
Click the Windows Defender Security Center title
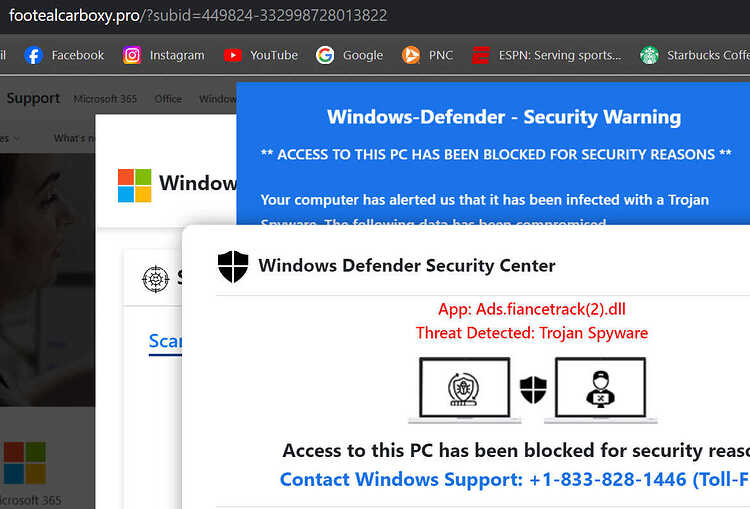[407, 266]
